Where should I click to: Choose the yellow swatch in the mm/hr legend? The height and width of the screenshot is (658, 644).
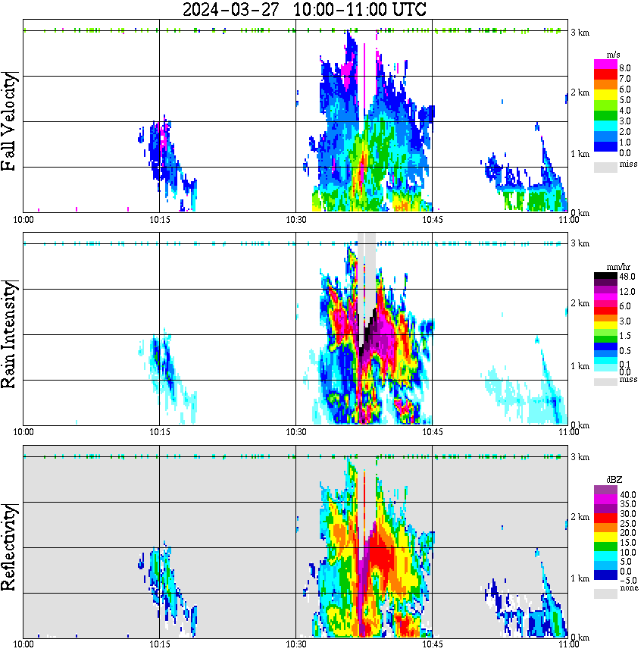(x=605, y=325)
